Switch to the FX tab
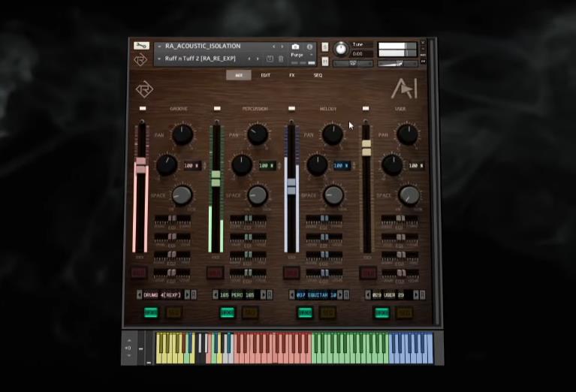 pos(291,75)
